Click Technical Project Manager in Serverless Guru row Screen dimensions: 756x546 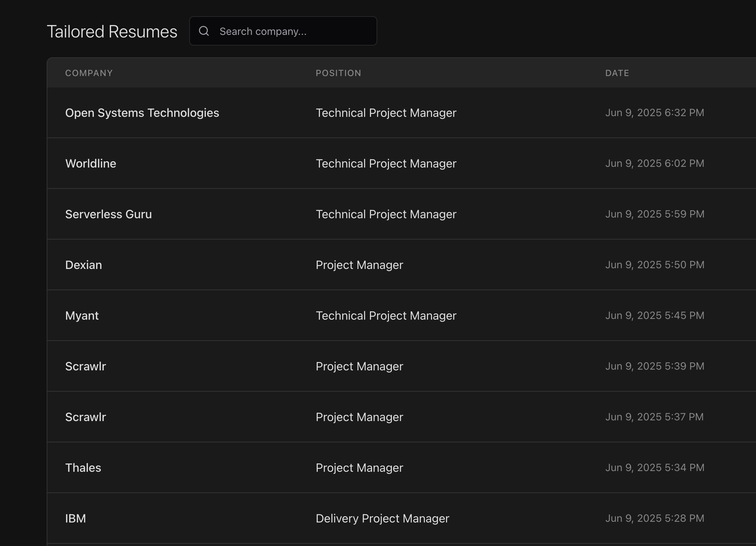386,214
